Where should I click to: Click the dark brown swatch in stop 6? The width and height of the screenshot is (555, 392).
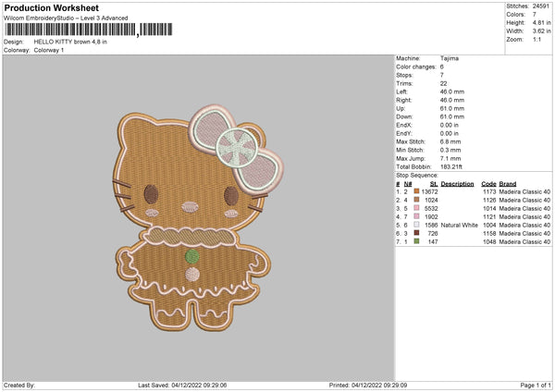417,233
